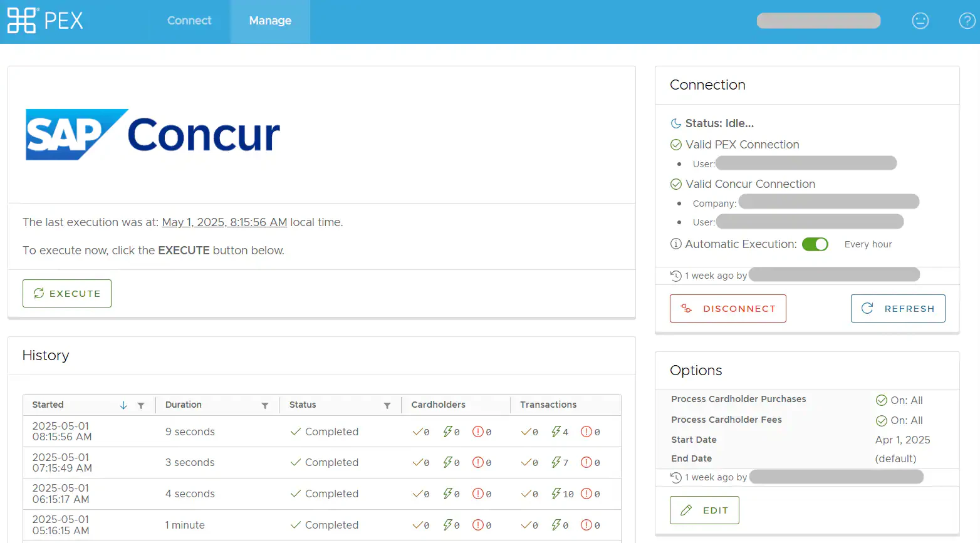This screenshot has height=543, width=980.
Task: Switch to the Manage tab
Action: tap(270, 21)
